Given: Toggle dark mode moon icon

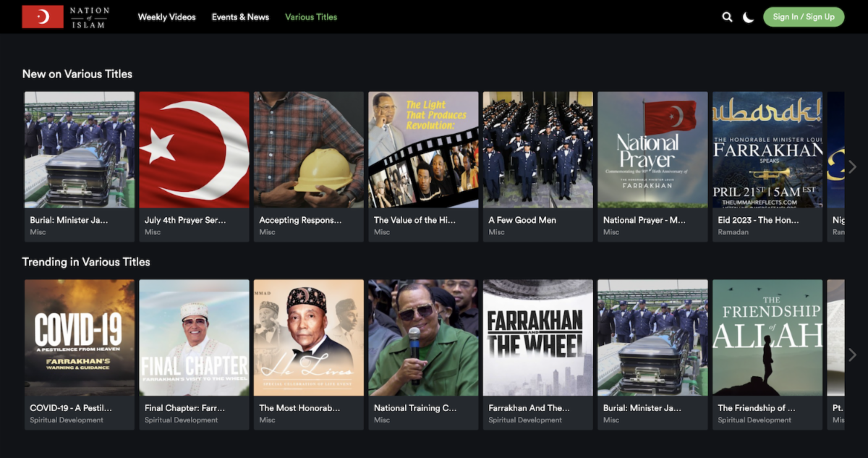Looking at the screenshot, I should (x=749, y=17).
